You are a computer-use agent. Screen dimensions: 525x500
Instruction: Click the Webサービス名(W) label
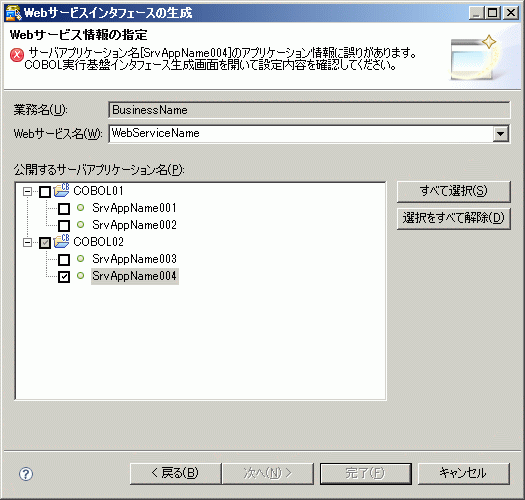click(58, 134)
